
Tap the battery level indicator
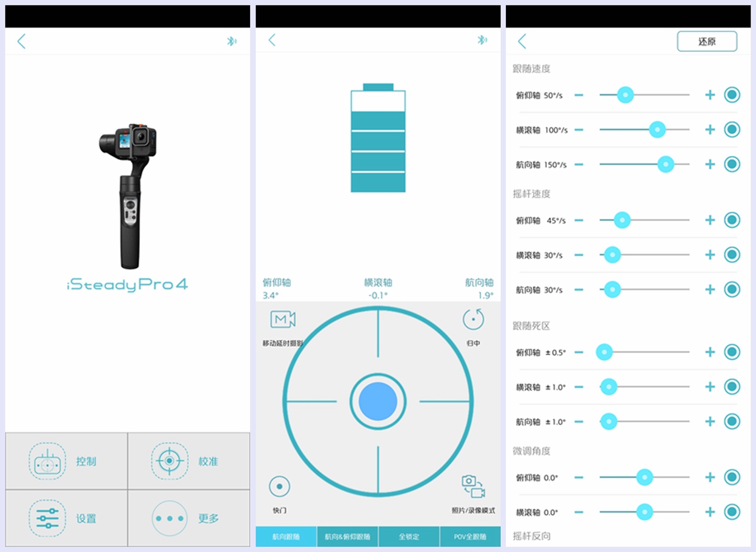tap(378, 138)
